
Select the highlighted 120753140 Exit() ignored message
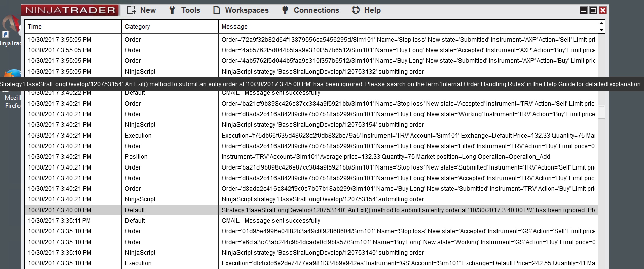pos(408,210)
